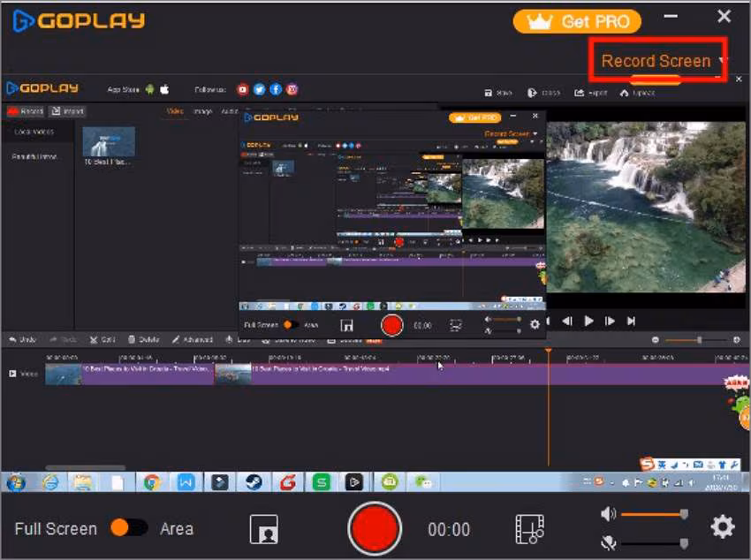This screenshot has width=751, height=560.
Task: Click the orange timeline playhead marker
Action: [x=549, y=352]
